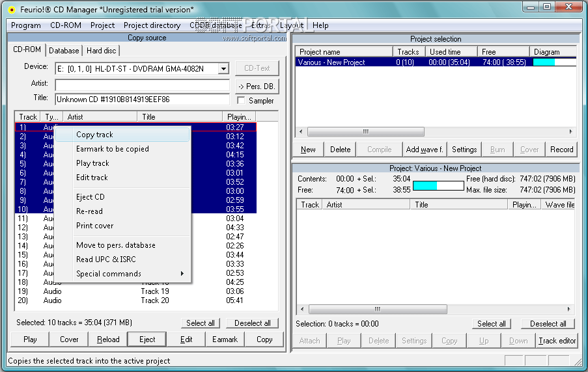Viewport: 588px width, 372px height.
Task: Select Earmark to be copied
Action: coord(112,149)
